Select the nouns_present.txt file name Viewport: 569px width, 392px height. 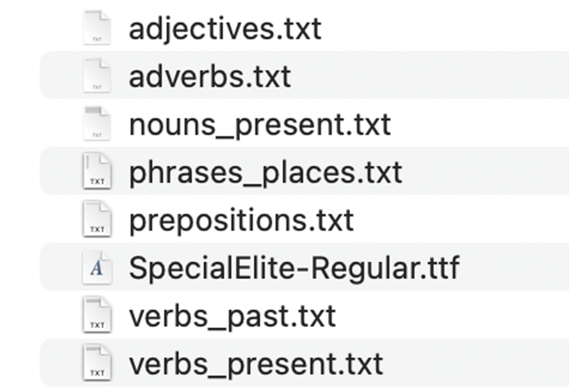click(x=260, y=125)
